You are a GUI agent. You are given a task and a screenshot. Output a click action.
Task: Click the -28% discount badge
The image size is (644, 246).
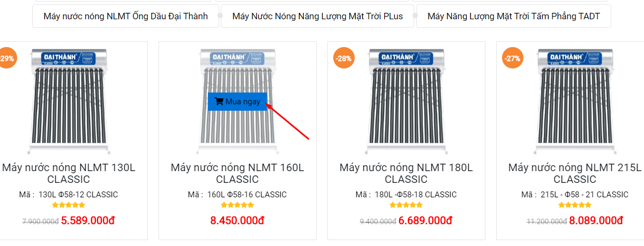(x=343, y=58)
